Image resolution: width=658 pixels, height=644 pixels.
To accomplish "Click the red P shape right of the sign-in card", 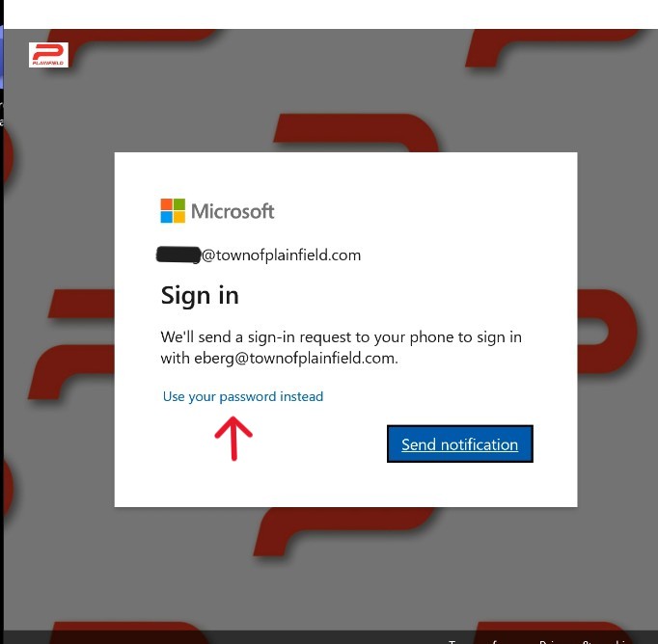I will 607,332.
